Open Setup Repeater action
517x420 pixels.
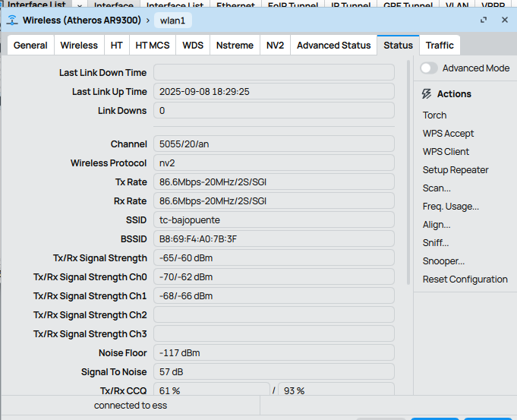point(456,170)
